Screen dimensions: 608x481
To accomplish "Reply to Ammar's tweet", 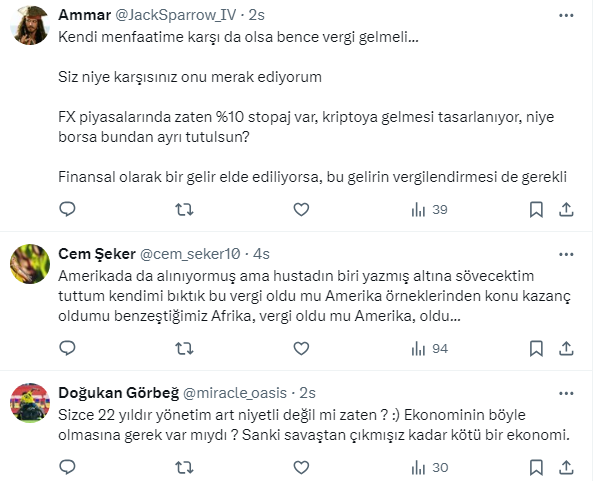I will (68, 210).
